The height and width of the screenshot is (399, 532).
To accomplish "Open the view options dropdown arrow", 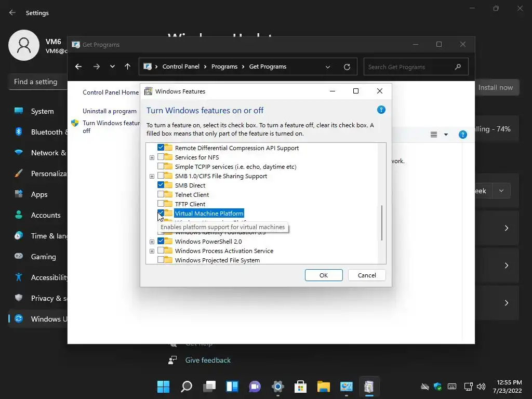I will tap(446, 135).
